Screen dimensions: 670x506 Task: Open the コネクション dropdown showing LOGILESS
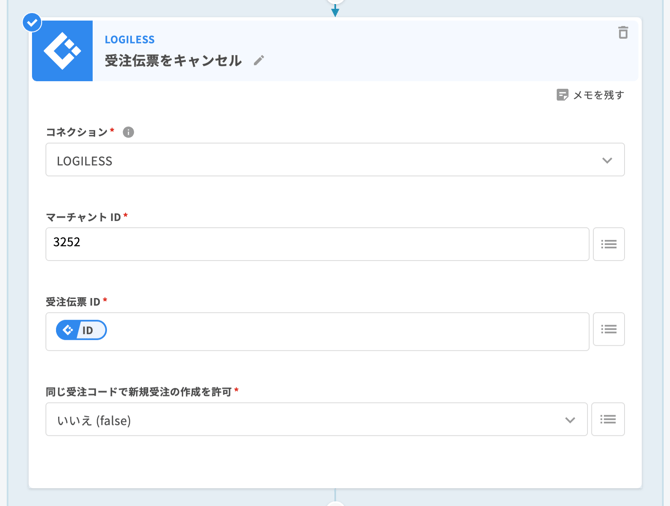(x=320, y=160)
